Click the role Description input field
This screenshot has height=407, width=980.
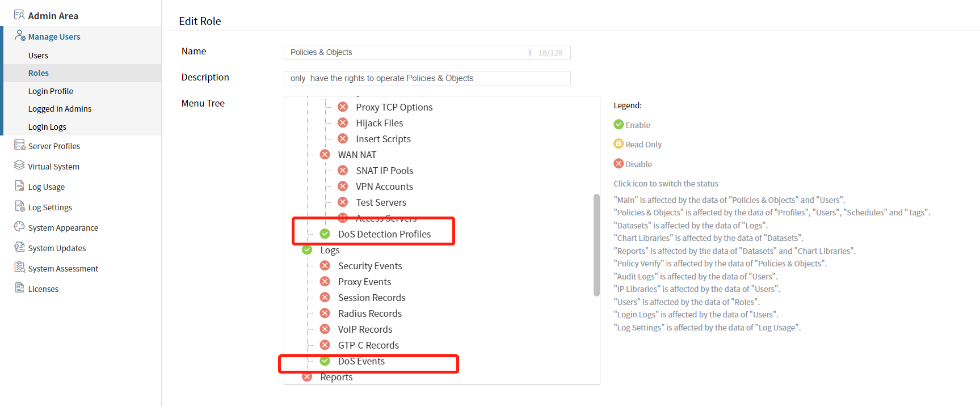pyautogui.click(x=427, y=78)
